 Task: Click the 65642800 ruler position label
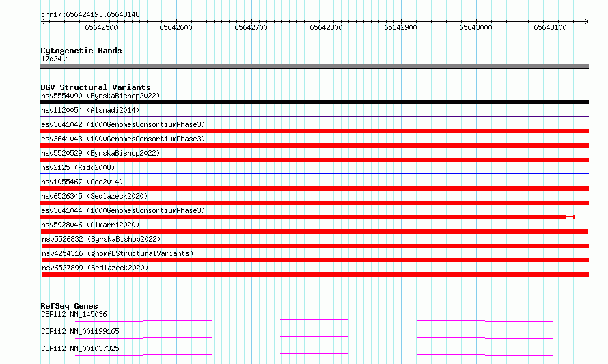[x=326, y=27]
